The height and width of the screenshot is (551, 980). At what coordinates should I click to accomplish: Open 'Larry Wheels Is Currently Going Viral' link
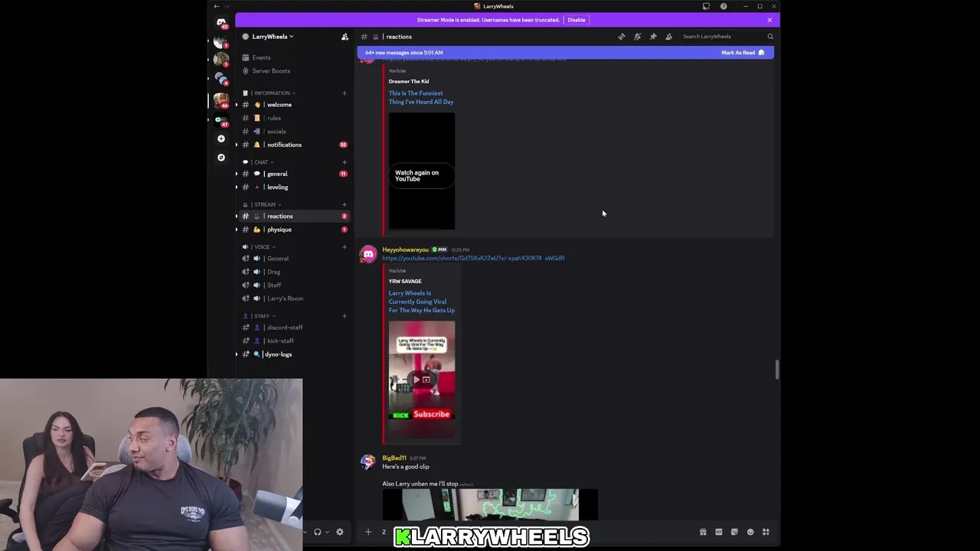click(421, 302)
